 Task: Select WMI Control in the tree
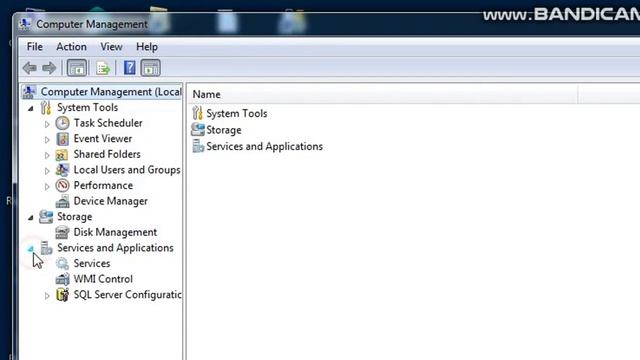click(x=103, y=279)
